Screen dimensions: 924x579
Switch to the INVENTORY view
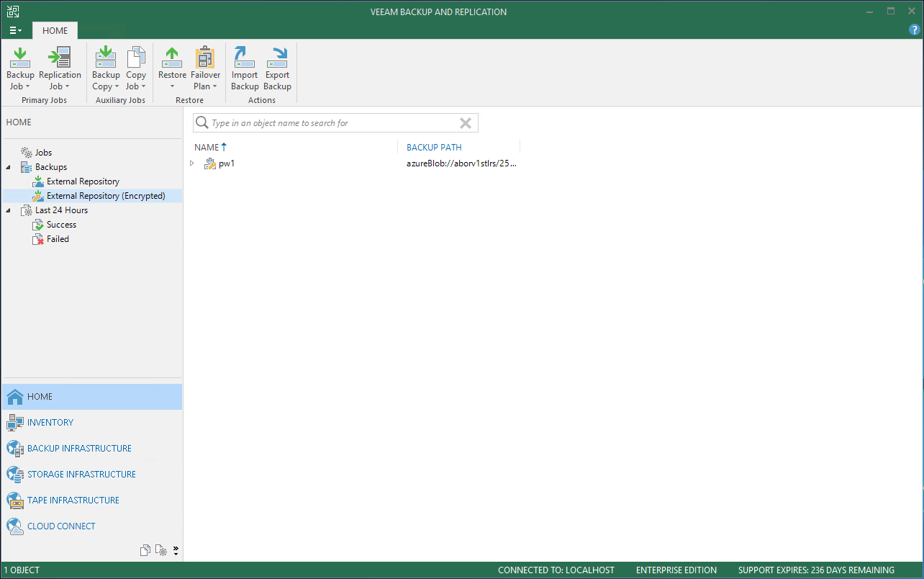[91, 423]
